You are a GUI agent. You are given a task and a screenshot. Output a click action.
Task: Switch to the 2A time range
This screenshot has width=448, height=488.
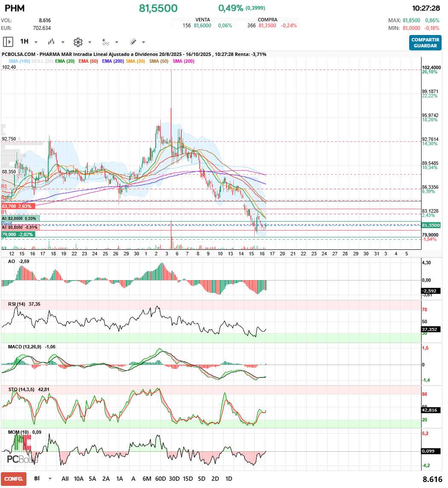click(106, 479)
